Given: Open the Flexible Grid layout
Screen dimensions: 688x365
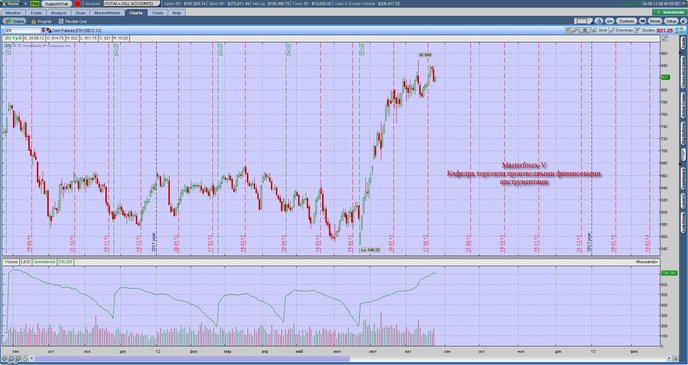Looking at the screenshot, I should click(73, 21).
